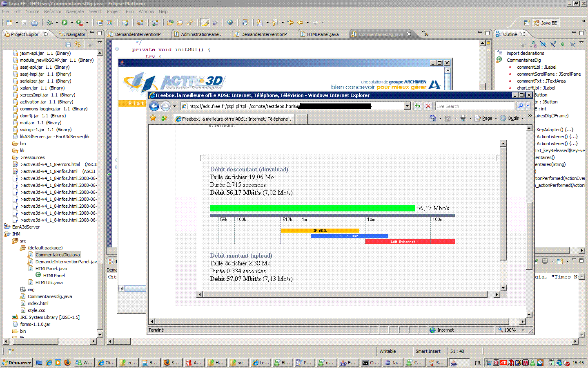Open the web browser globe icon in toolbar

tap(230, 22)
